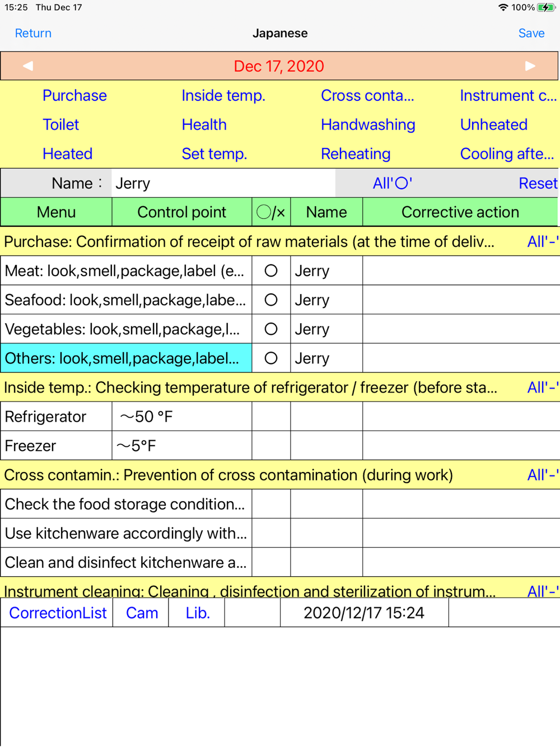This screenshot has width=560, height=747.
Task: Select the Refrigerator menu cell
Action: click(x=56, y=417)
